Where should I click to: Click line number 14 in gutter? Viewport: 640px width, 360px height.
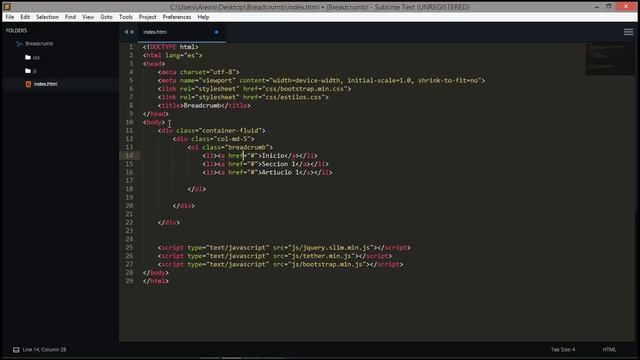pyautogui.click(x=129, y=156)
